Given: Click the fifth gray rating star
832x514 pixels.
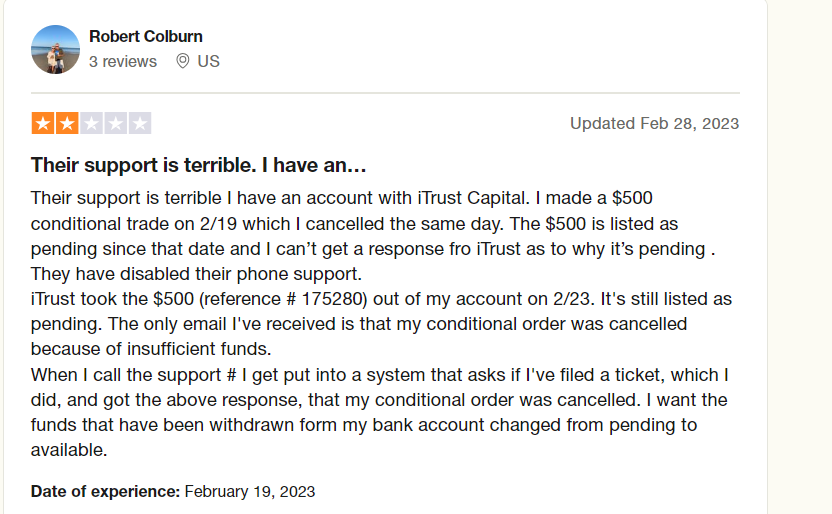Looking at the screenshot, I should 140,123.
